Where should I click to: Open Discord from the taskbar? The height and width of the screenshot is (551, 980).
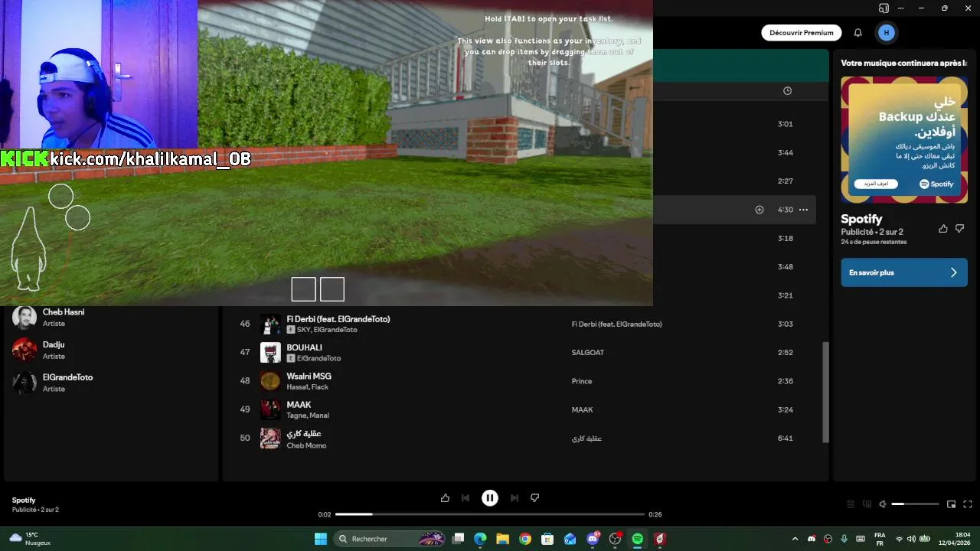593,539
